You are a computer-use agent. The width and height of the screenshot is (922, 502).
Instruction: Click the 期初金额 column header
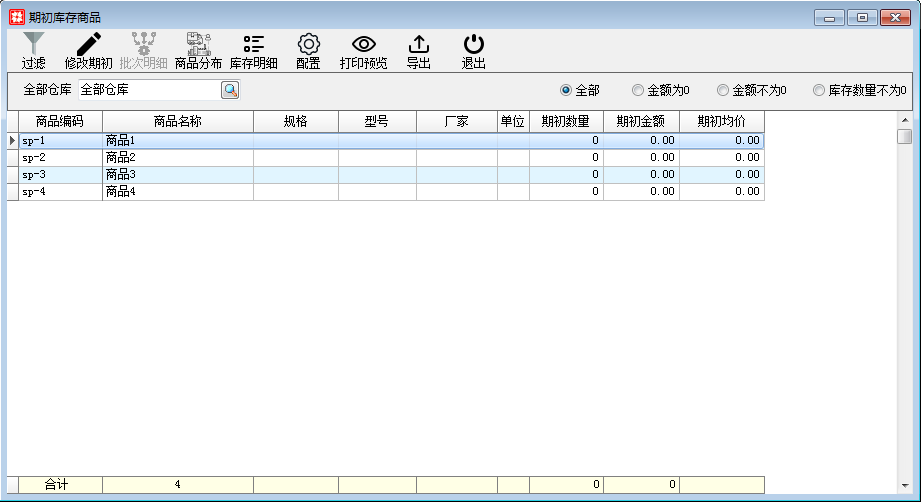pyautogui.click(x=641, y=122)
